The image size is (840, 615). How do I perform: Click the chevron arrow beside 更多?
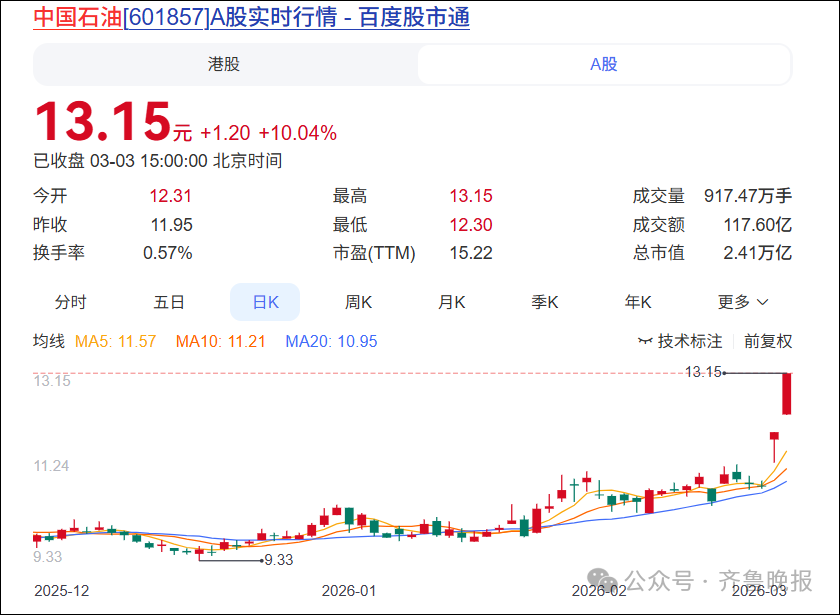point(763,302)
